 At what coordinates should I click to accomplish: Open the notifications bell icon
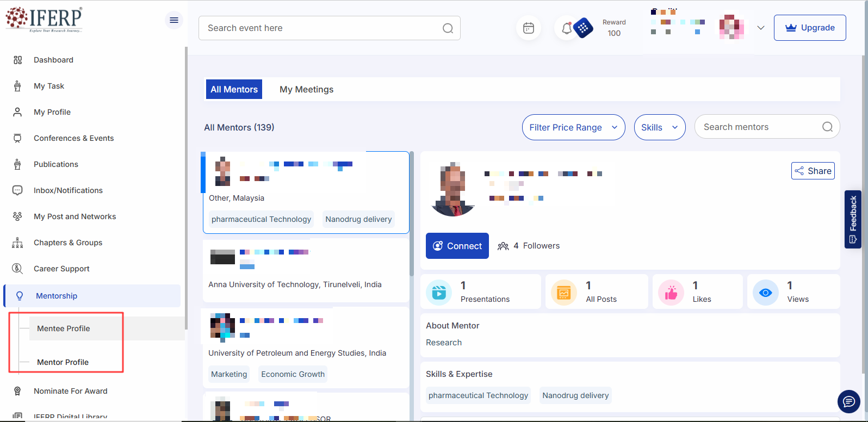(566, 28)
